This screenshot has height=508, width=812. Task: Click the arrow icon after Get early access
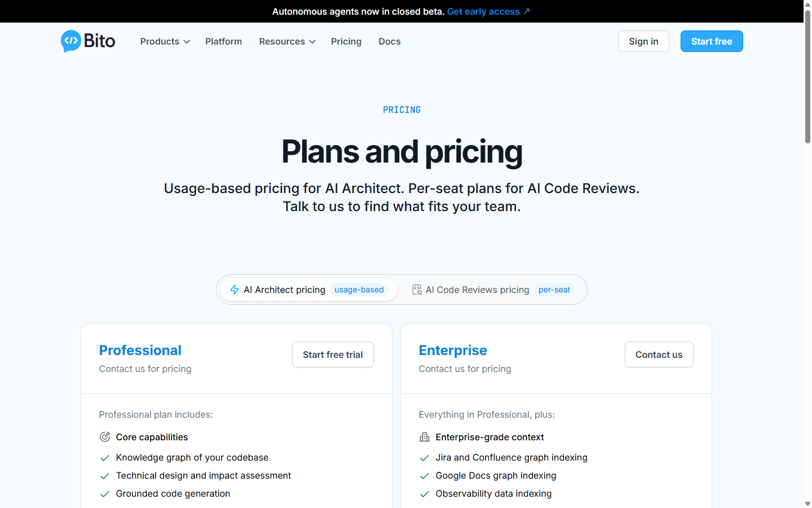point(527,11)
